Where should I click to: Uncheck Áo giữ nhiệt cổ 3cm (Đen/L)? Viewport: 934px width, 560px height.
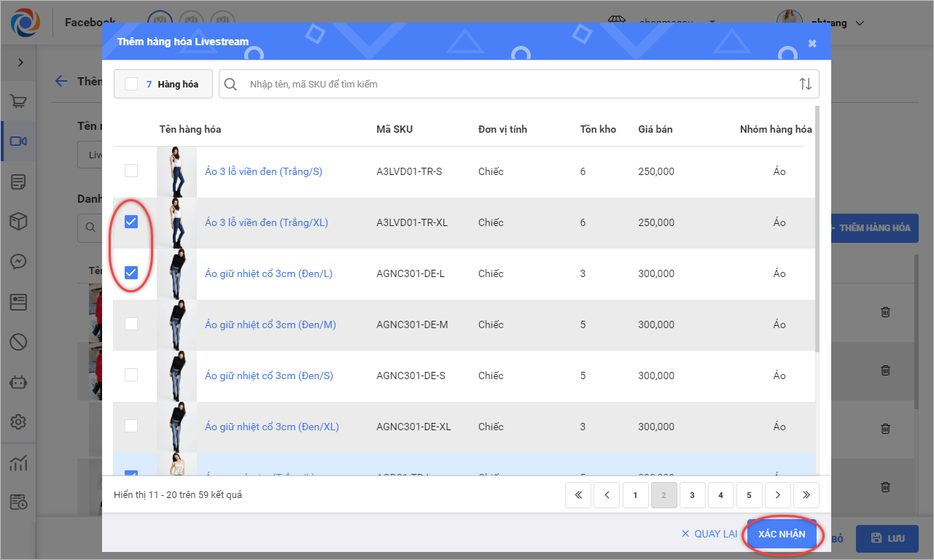pyautogui.click(x=131, y=273)
